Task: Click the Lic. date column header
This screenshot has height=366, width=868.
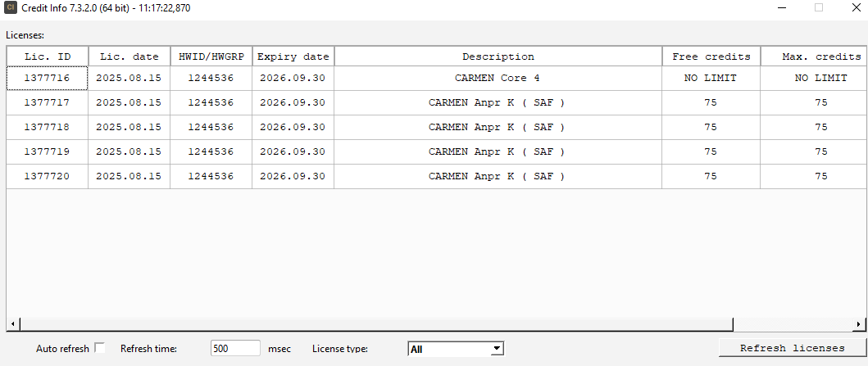Action: pos(129,56)
